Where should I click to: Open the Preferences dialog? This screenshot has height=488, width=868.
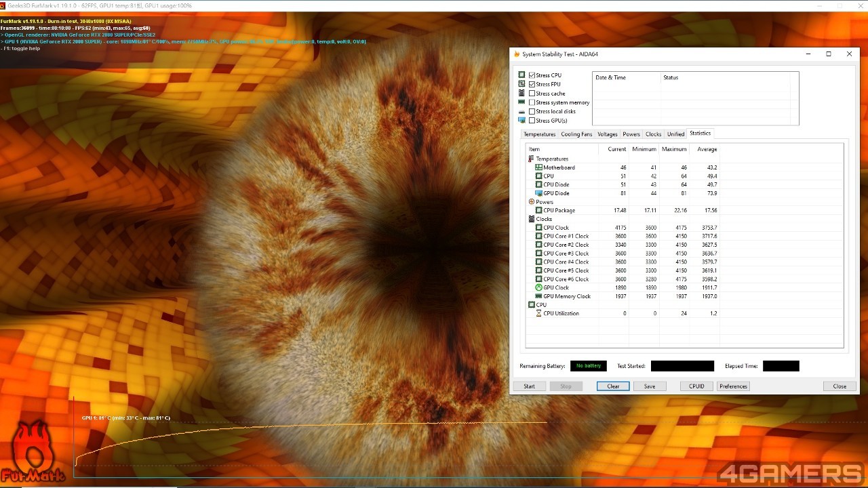pyautogui.click(x=734, y=386)
